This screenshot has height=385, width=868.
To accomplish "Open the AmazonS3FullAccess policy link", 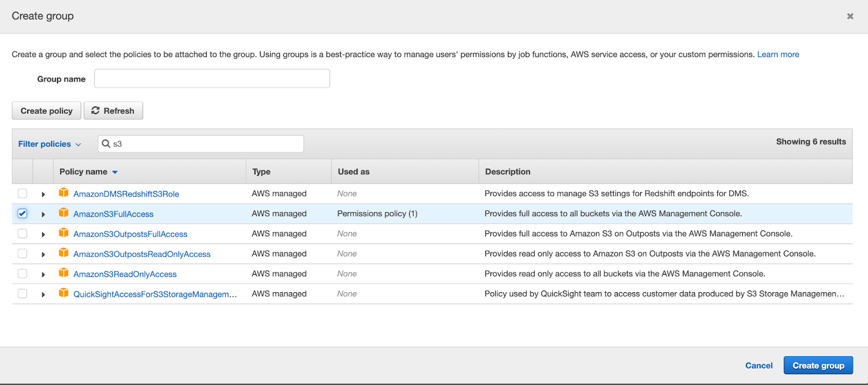I will point(113,214).
